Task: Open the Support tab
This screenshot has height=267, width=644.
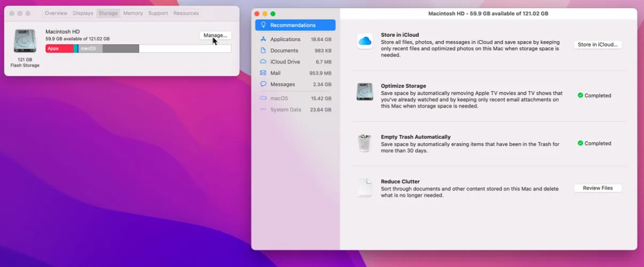Action: (x=158, y=13)
